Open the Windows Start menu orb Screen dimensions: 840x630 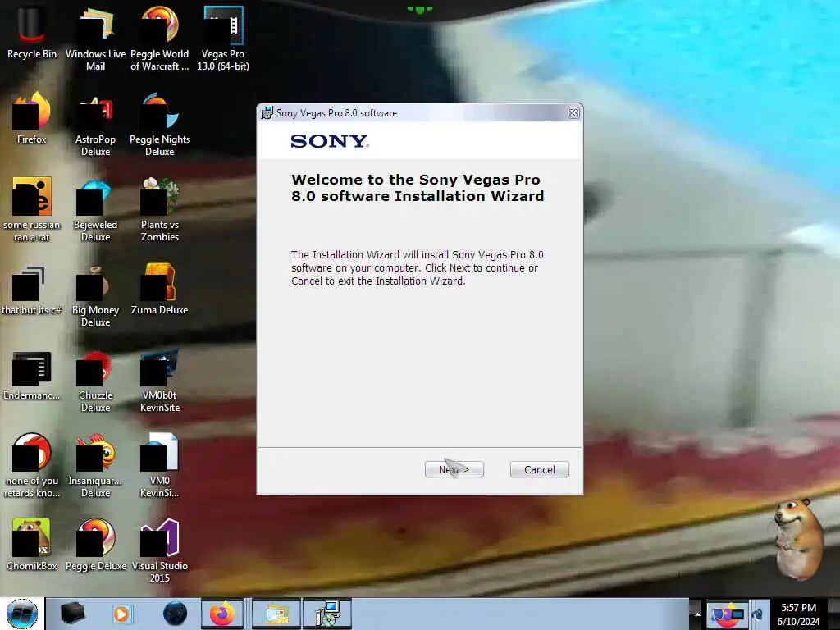coord(22,614)
